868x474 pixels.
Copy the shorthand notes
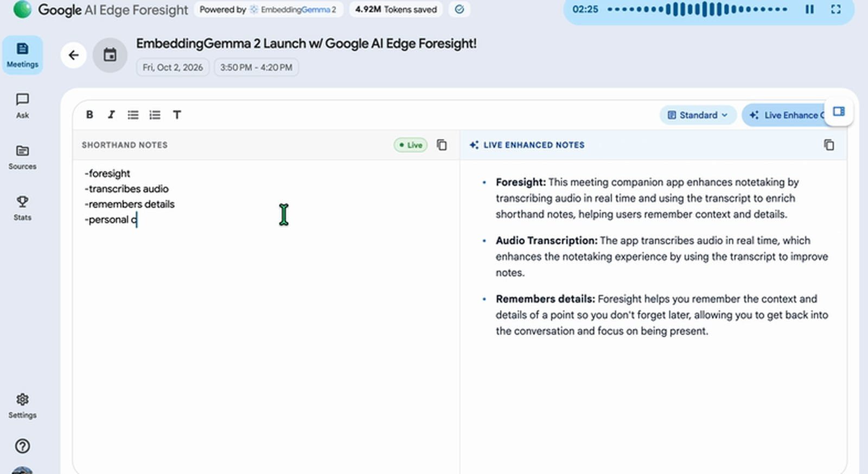442,145
